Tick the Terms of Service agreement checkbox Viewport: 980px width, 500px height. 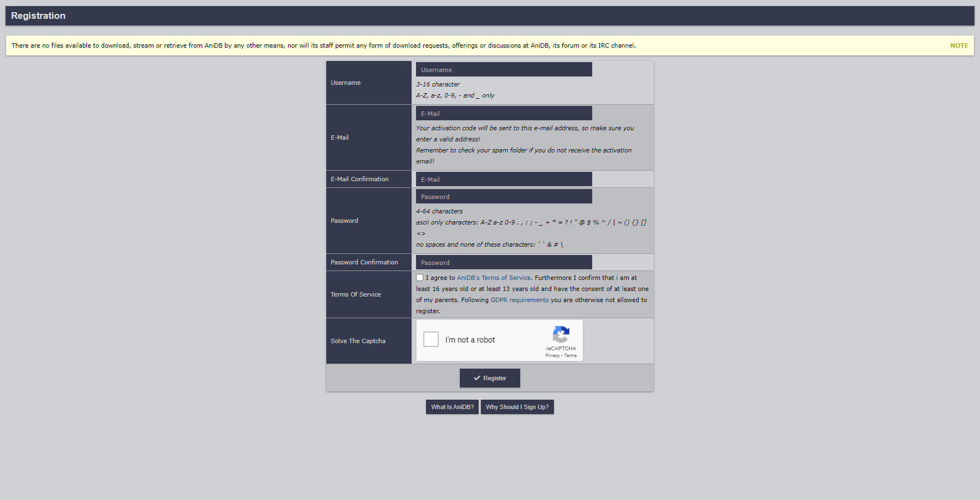click(419, 278)
